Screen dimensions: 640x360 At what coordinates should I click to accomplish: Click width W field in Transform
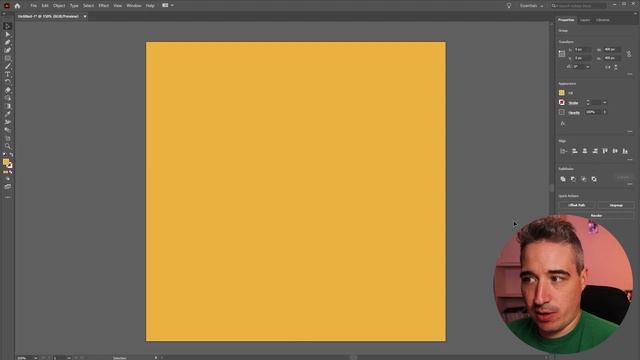click(612, 49)
